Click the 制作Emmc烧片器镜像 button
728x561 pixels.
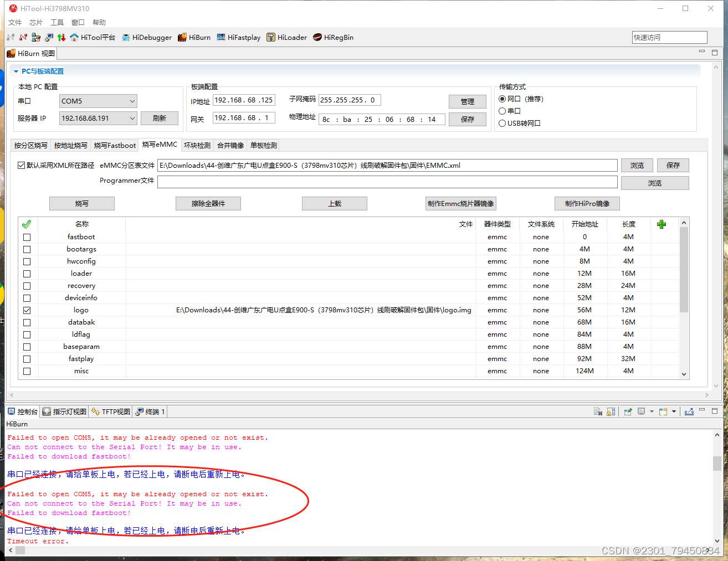(460, 204)
